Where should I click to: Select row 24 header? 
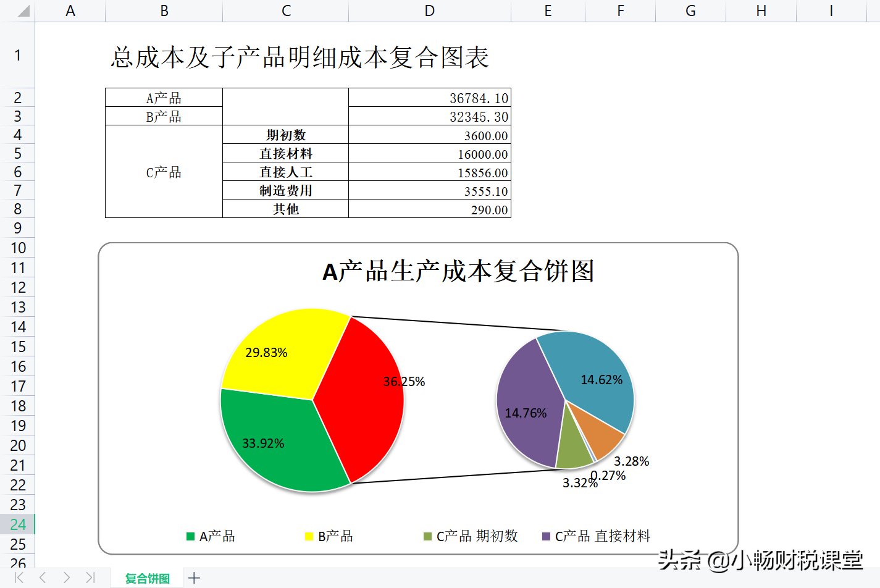tap(18, 524)
